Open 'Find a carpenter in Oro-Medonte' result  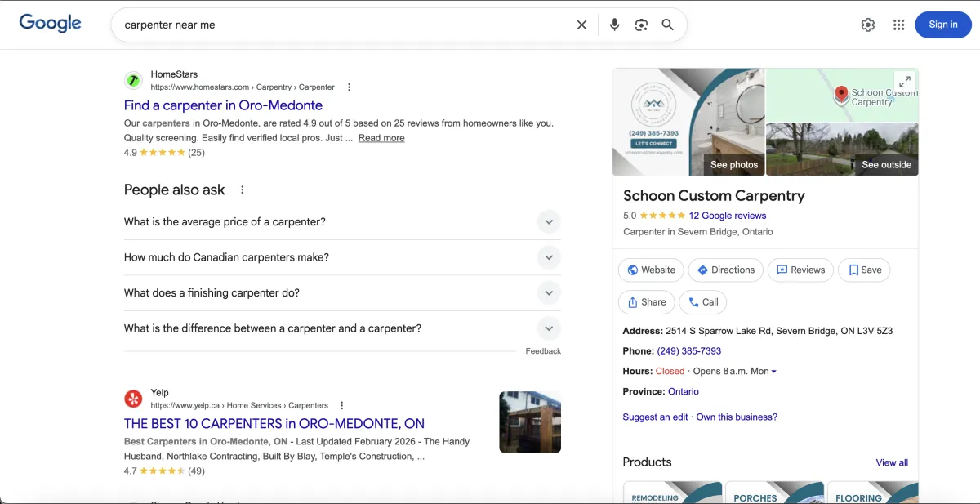coord(223,105)
